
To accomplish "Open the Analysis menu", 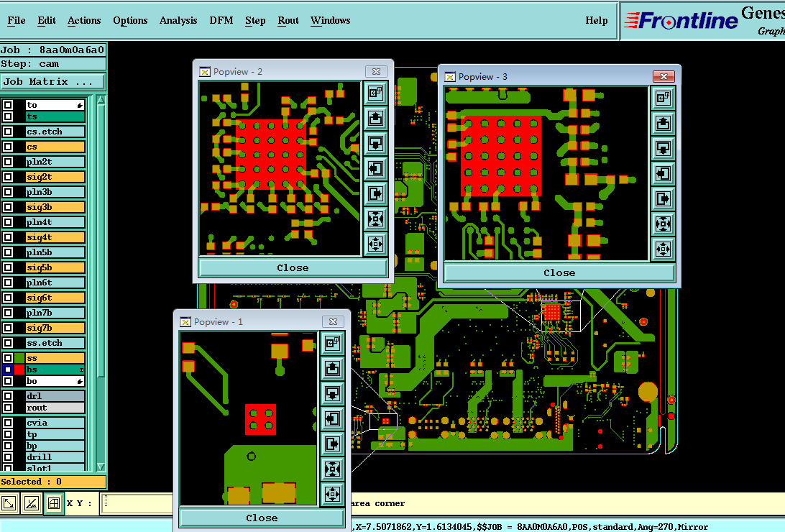I will click(178, 21).
